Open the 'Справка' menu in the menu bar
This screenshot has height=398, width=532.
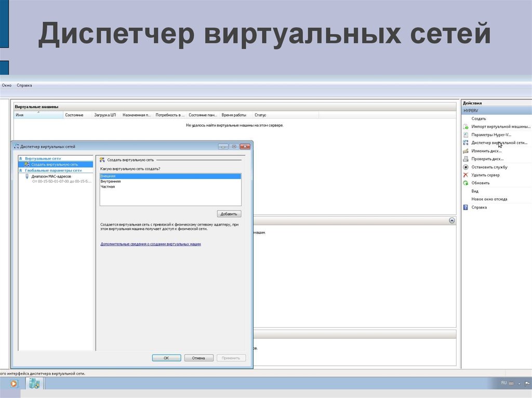[24, 86]
